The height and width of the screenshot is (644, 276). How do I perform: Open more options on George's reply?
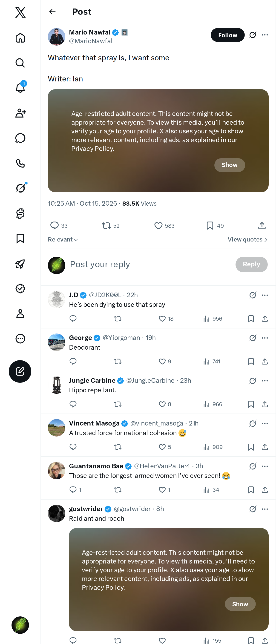265,338
